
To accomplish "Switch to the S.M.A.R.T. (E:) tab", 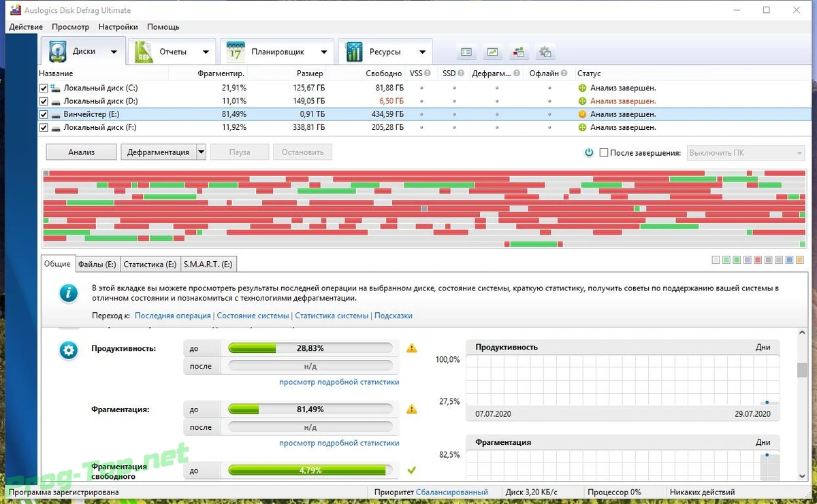I will tap(208, 264).
